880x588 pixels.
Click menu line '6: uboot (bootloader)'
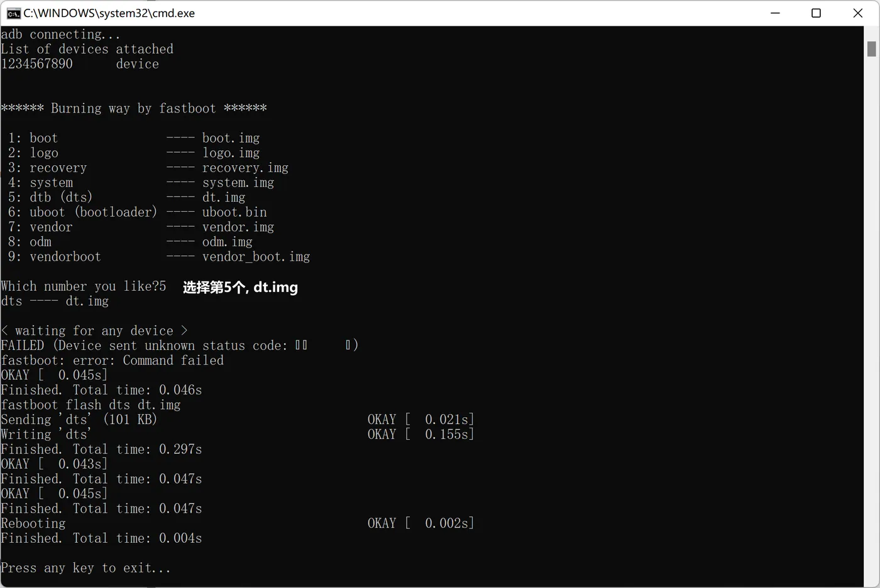tap(82, 212)
